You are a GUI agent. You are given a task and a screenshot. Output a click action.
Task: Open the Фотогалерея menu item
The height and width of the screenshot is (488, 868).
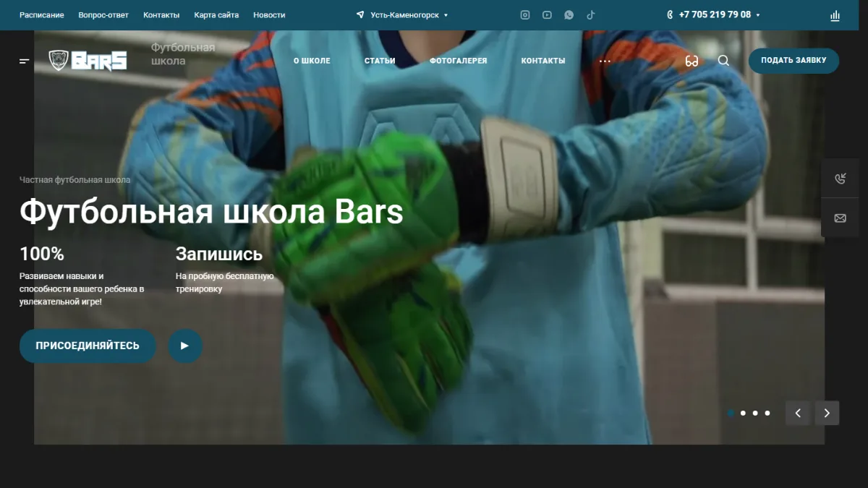pos(459,61)
